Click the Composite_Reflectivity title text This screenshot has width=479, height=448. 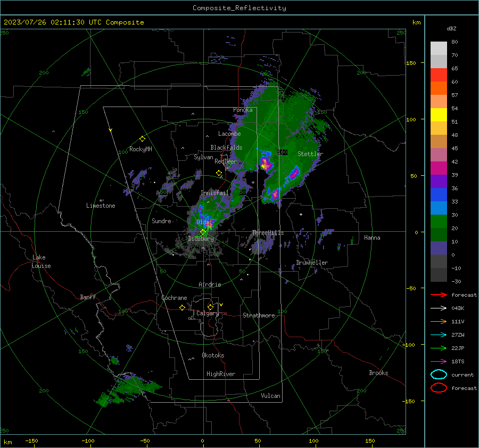point(239,8)
